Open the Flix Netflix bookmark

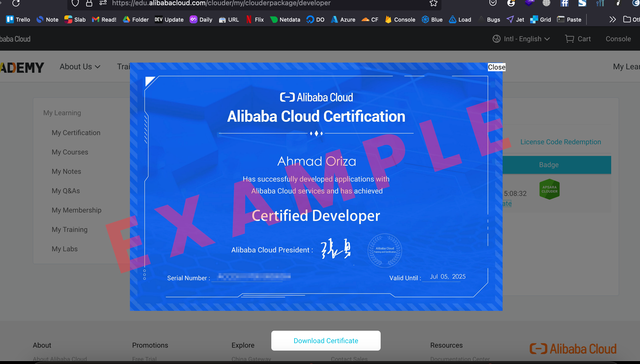(x=255, y=20)
